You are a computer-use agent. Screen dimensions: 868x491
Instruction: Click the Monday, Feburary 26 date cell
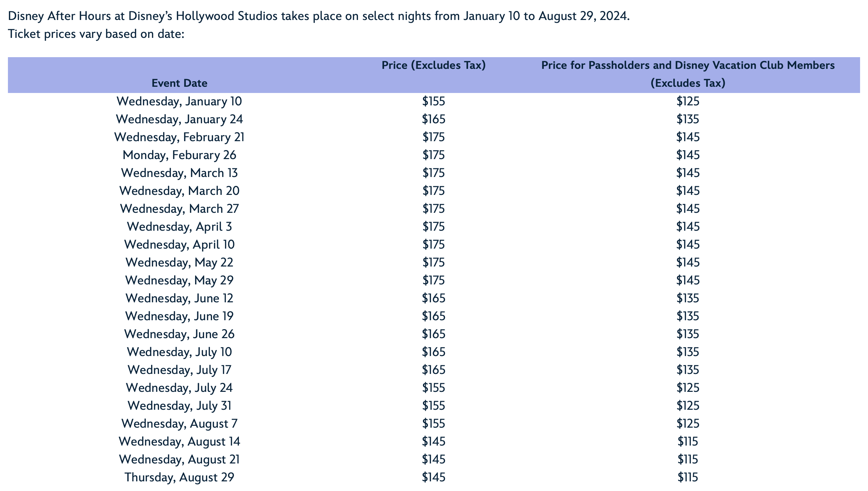click(179, 155)
